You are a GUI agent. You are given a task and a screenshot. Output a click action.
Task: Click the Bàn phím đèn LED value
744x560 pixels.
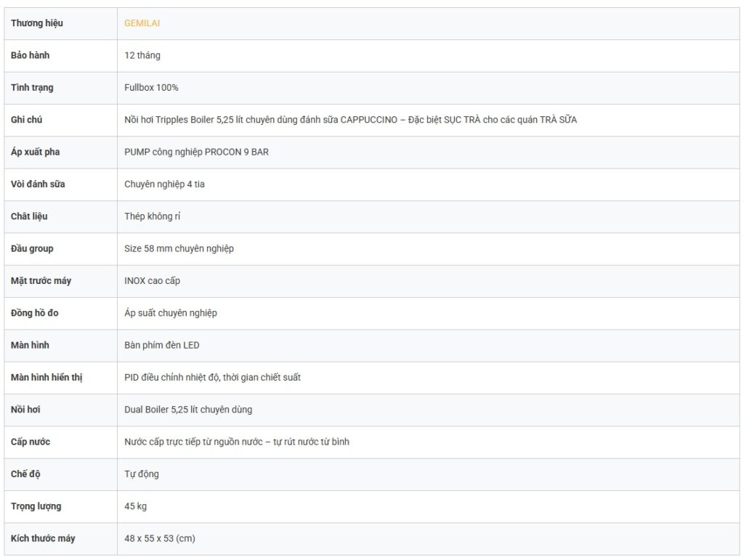[161, 345]
